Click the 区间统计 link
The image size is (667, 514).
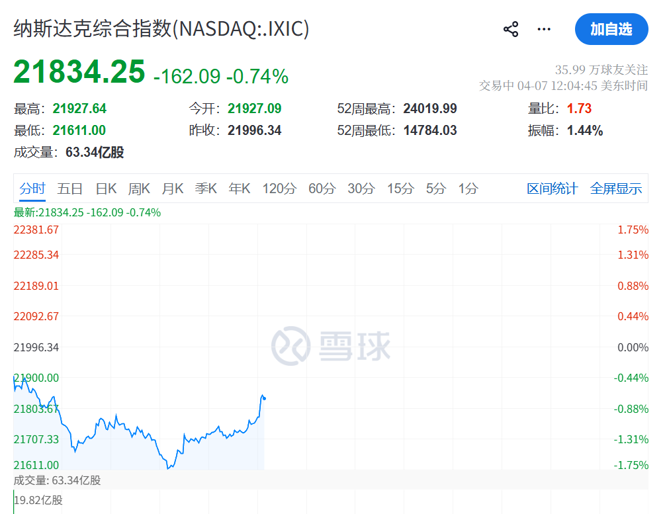(552, 188)
